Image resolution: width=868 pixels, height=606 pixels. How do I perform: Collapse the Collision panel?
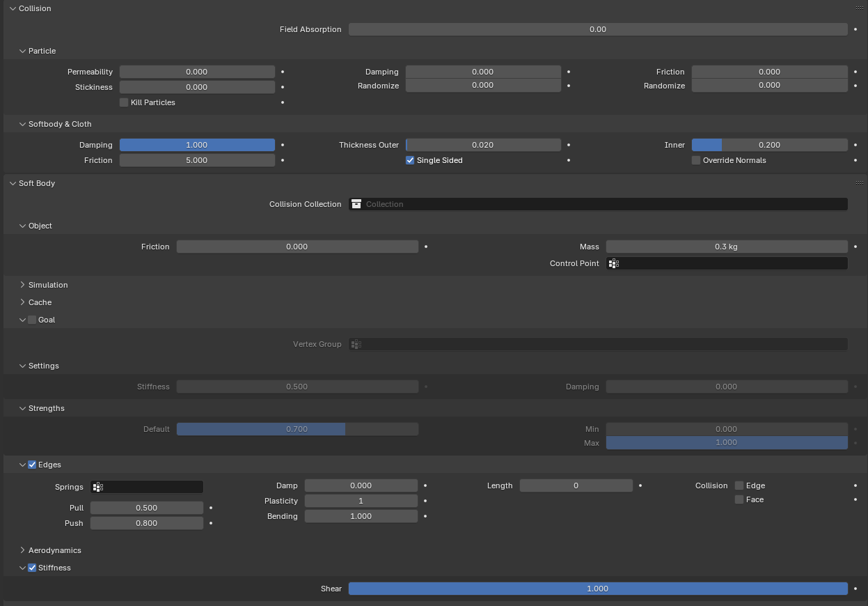[x=13, y=8]
